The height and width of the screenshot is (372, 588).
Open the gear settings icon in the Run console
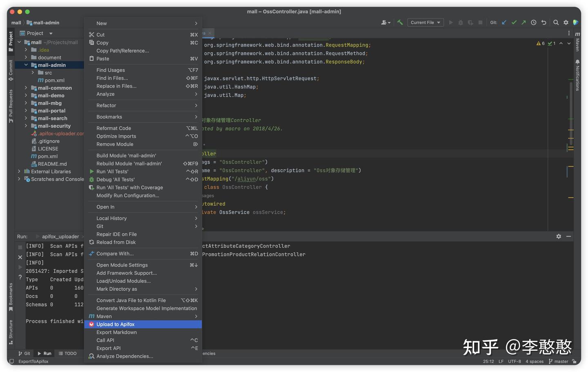(559, 236)
